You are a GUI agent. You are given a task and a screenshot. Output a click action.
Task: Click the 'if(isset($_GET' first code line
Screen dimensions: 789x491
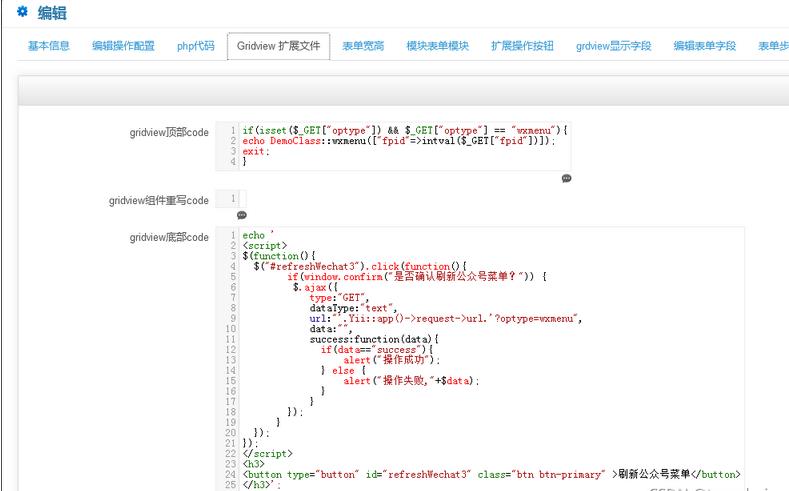(x=405, y=130)
